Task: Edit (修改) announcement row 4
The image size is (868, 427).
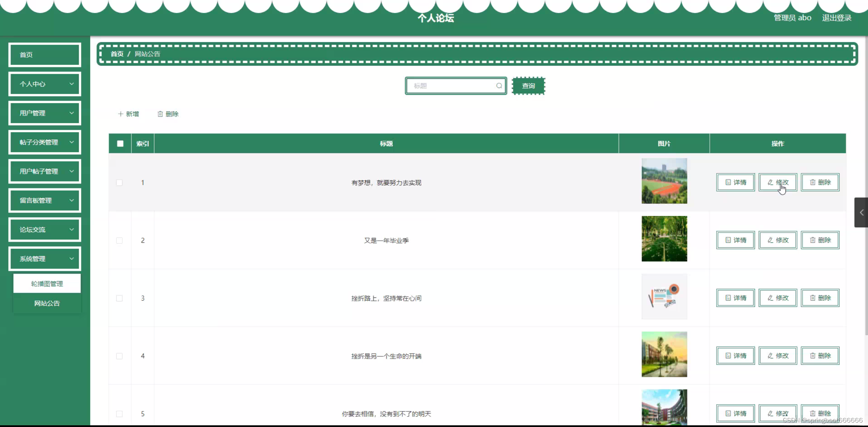Action: click(778, 356)
